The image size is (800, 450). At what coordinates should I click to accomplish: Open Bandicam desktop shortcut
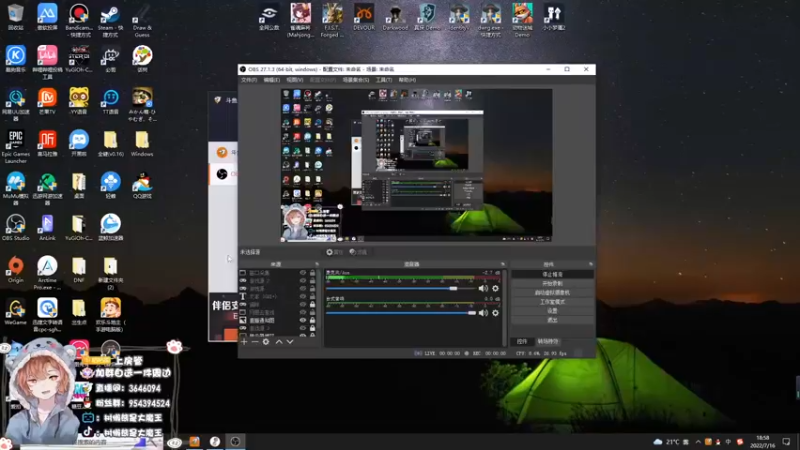(79, 20)
